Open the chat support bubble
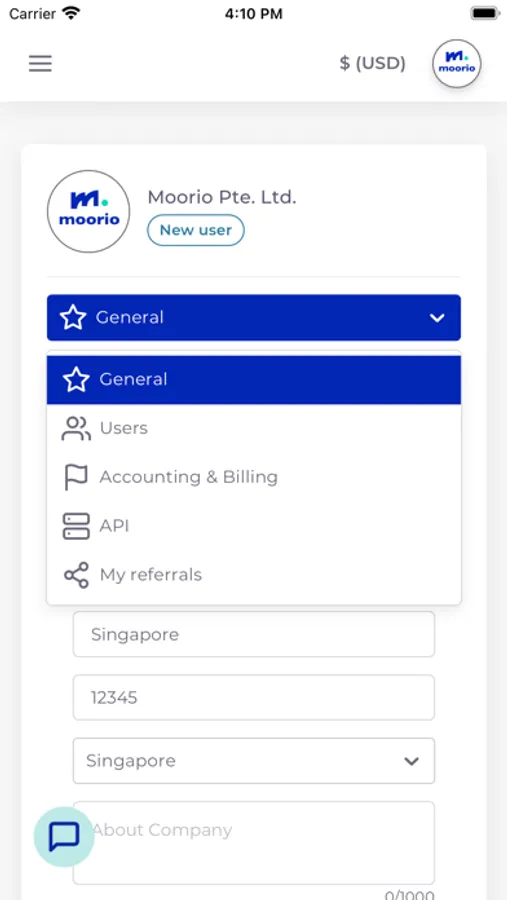 pyautogui.click(x=64, y=836)
